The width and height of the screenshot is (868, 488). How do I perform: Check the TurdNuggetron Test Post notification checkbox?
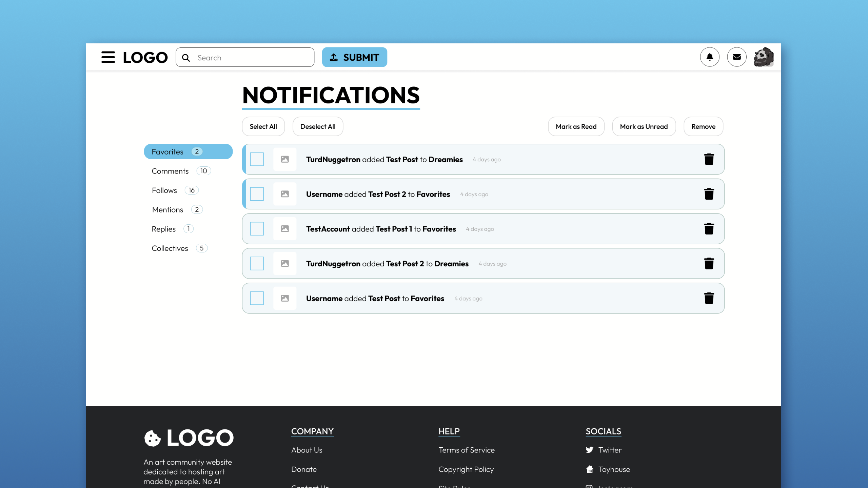257,159
